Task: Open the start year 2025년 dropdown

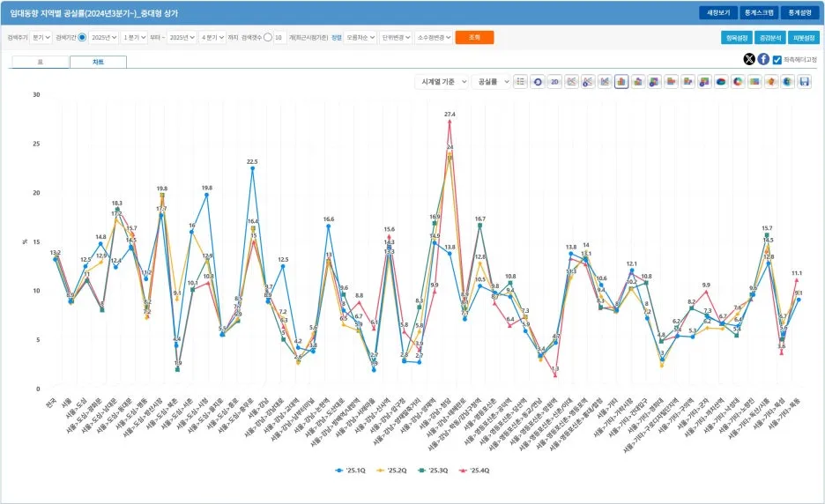Action: 104,37
